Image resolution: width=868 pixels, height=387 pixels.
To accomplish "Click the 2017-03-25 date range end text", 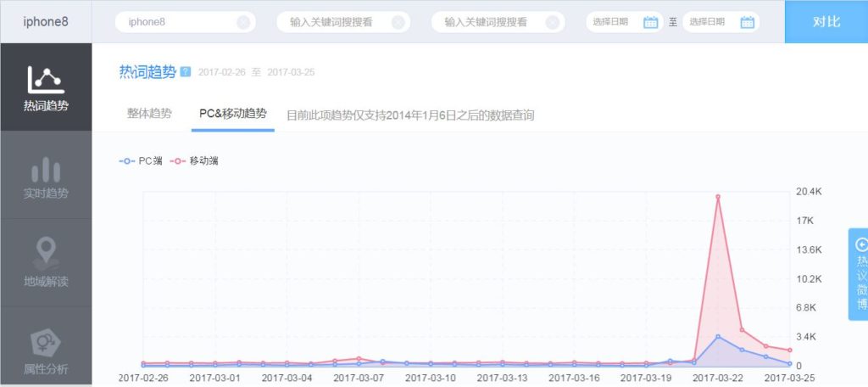I will tap(292, 72).
